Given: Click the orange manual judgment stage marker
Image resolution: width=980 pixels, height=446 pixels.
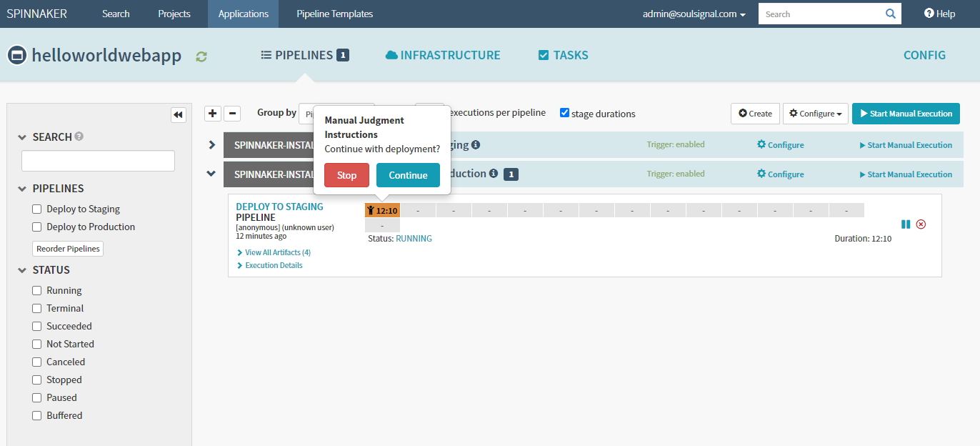Looking at the screenshot, I should [x=382, y=210].
